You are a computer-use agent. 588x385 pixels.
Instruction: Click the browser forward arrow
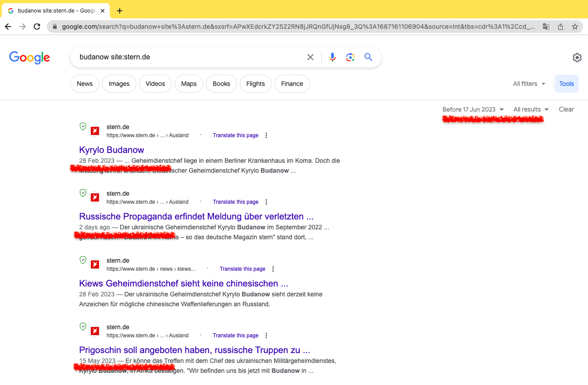[22, 27]
